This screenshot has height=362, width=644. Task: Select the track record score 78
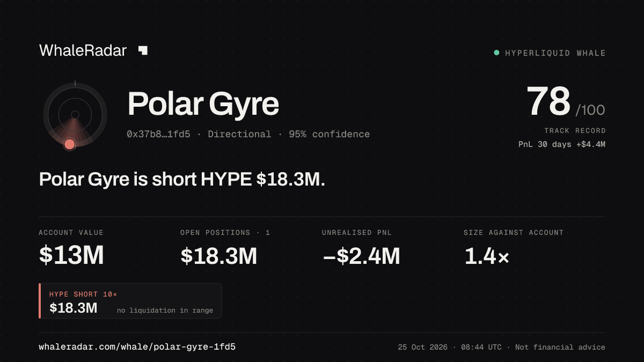[548, 101]
